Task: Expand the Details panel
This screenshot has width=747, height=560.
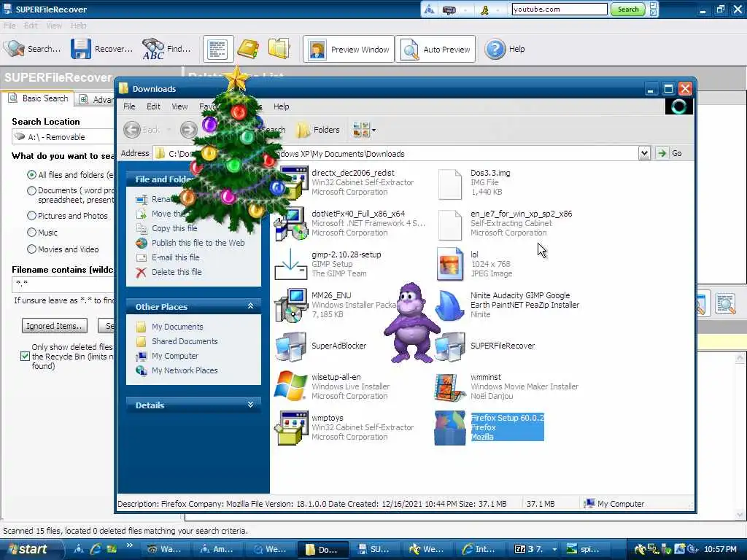Action: (250, 405)
